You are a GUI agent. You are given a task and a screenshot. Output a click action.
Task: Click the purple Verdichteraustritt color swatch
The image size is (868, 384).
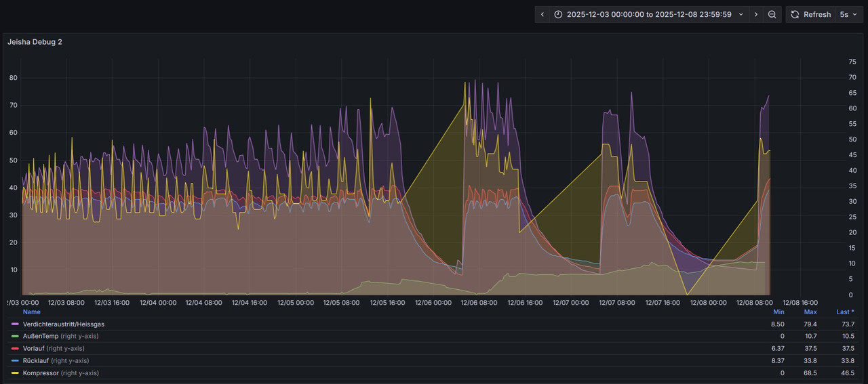click(15, 324)
